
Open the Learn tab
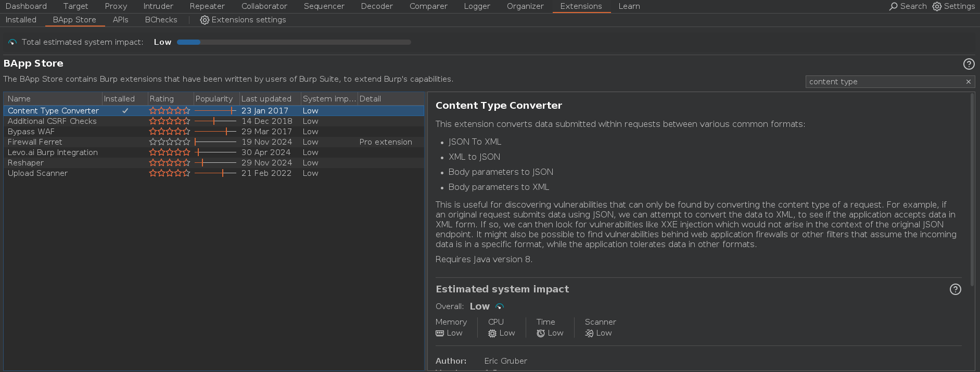tap(629, 6)
